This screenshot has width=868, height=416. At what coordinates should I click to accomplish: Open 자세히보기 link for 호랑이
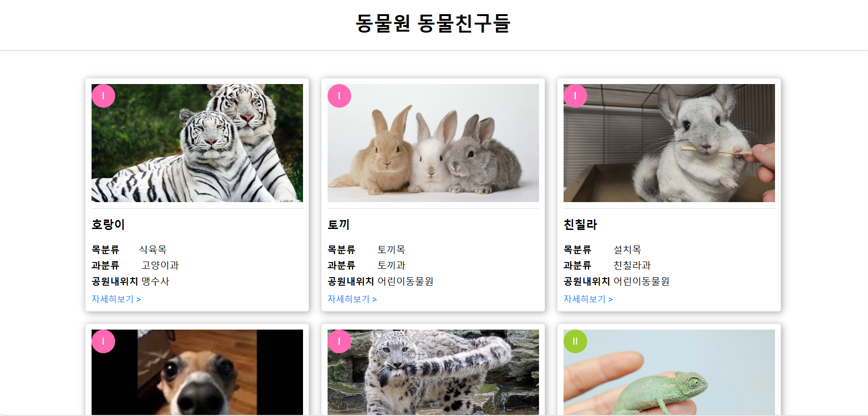coord(116,299)
